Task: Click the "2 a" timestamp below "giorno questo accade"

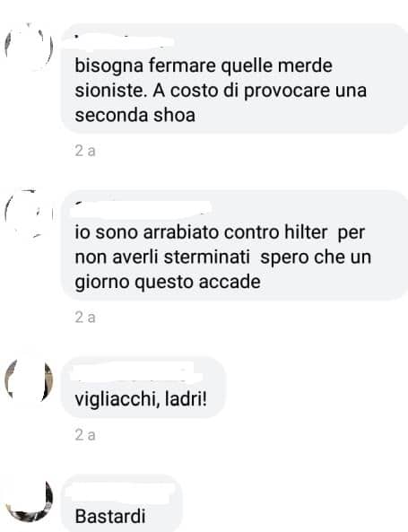Action: (85, 318)
